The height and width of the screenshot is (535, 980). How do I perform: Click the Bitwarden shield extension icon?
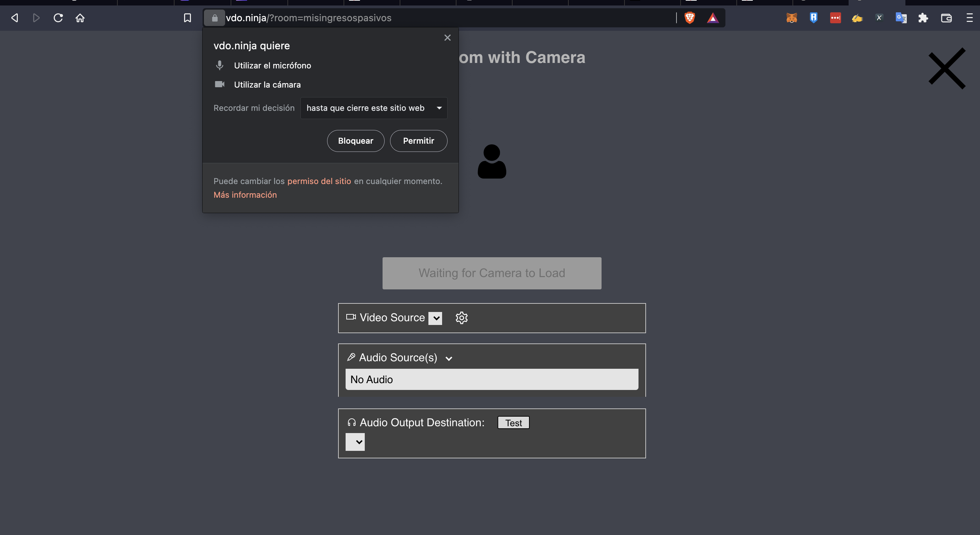click(813, 18)
